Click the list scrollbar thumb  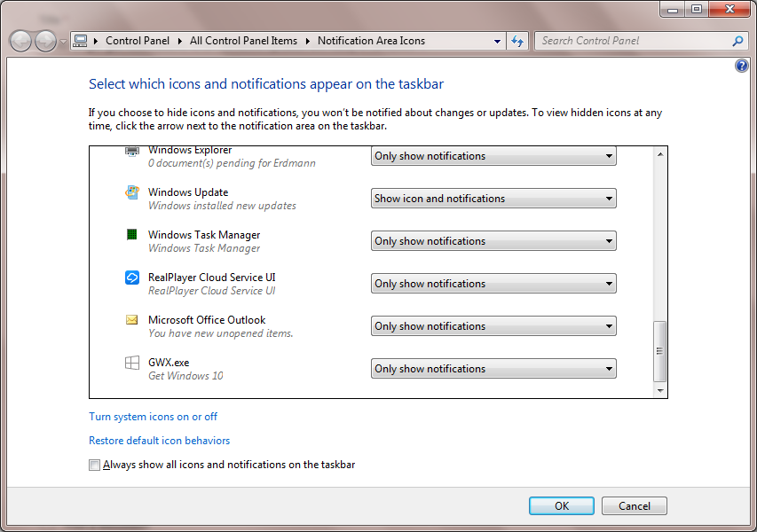(659, 351)
